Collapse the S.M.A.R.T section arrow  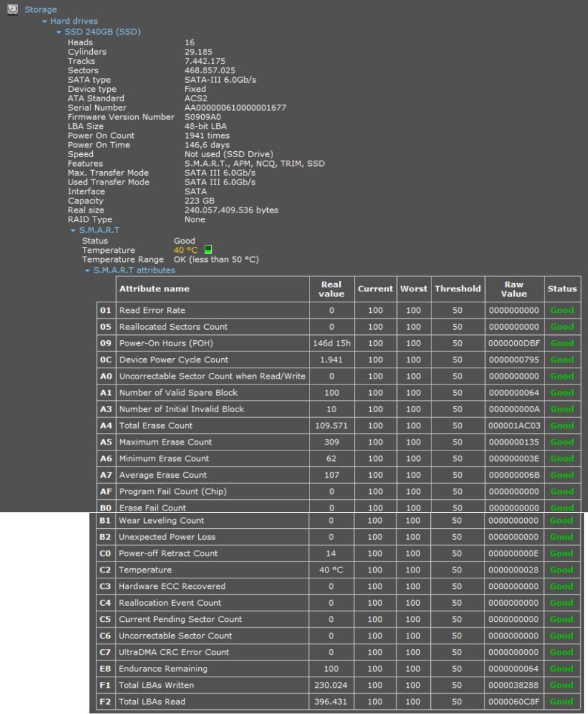(x=73, y=230)
